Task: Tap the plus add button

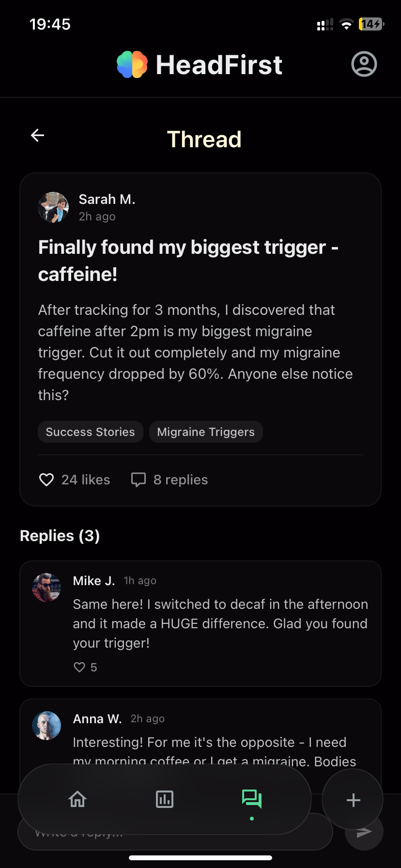Action: pos(353,800)
